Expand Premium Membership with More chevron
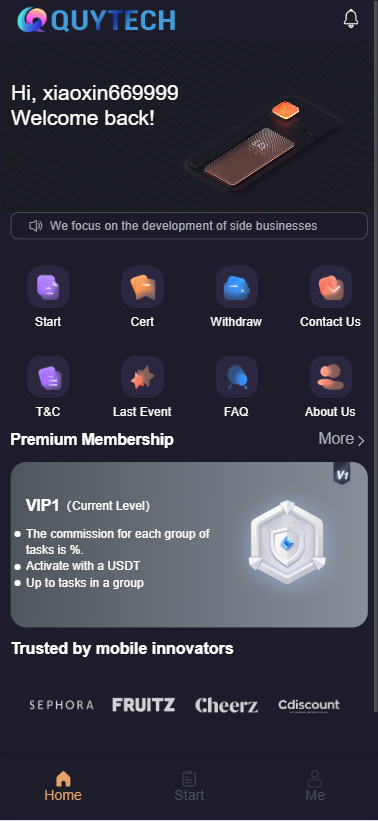 coord(342,439)
